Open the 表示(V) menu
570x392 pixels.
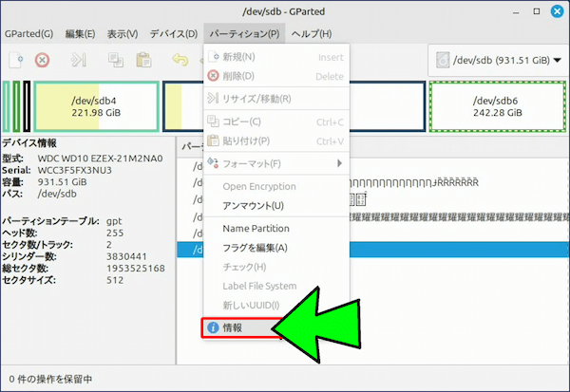[x=122, y=34]
